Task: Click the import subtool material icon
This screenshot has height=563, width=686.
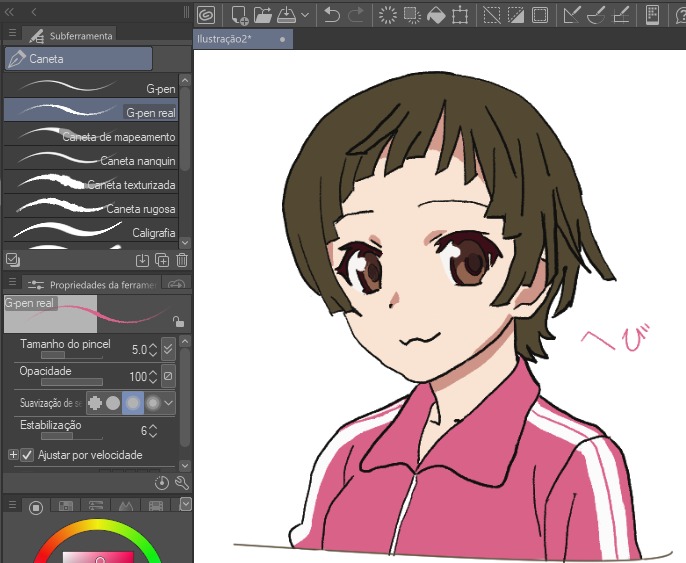Action: tap(142, 260)
